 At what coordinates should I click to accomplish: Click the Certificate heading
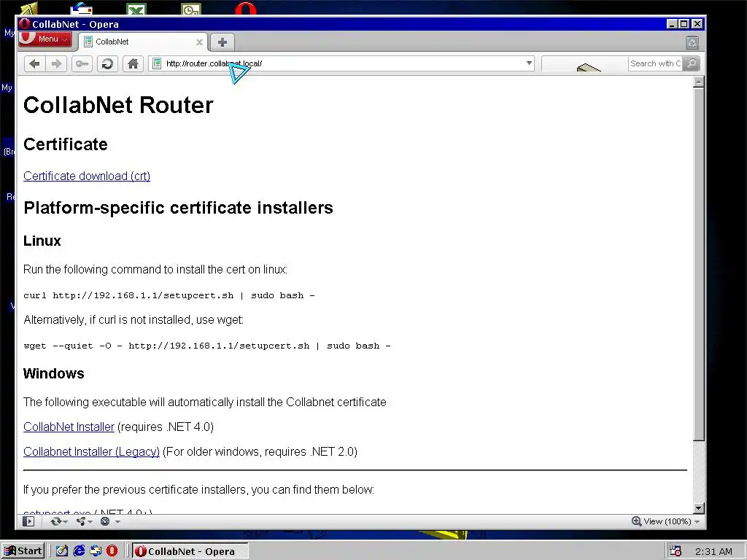tap(65, 144)
